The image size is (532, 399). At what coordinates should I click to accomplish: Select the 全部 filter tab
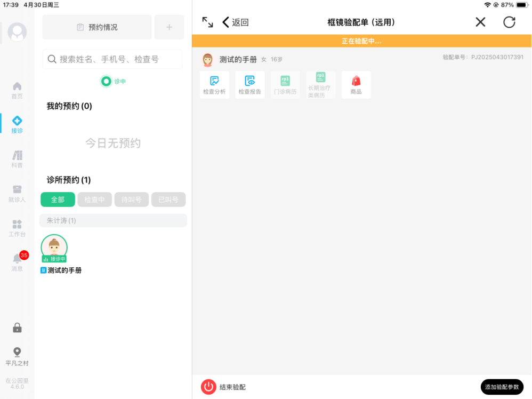click(x=58, y=199)
